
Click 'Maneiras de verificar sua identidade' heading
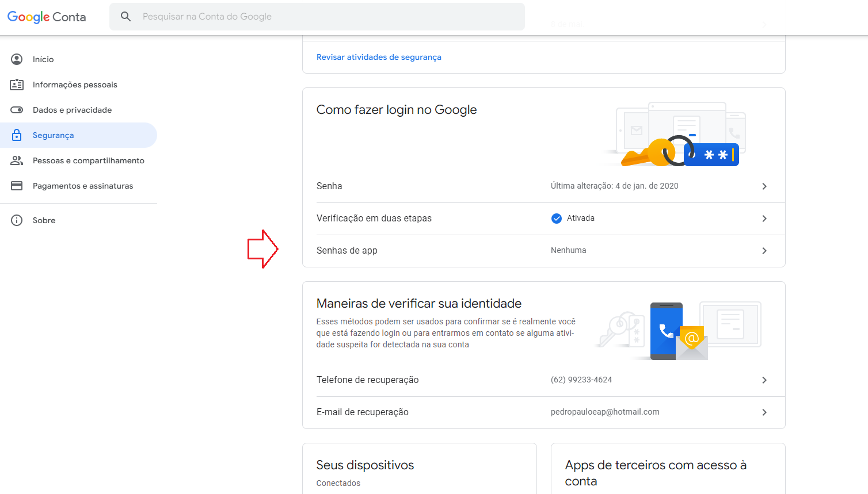click(x=419, y=304)
